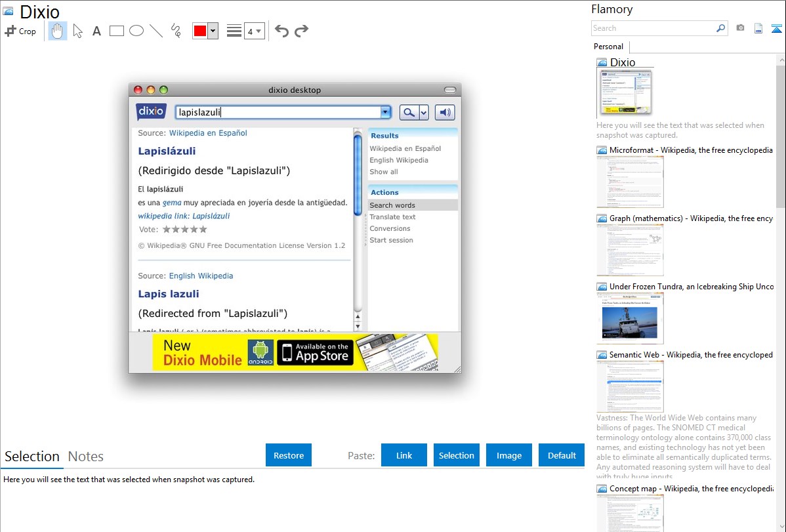The image size is (786, 532).
Task: Click the Flamory Search input field
Action: pos(653,28)
